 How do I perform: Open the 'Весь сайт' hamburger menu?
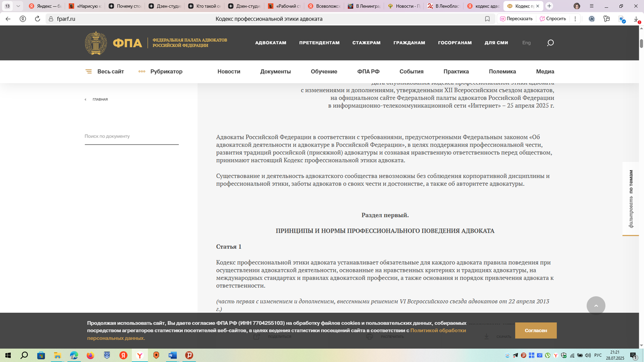pos(104,71)
